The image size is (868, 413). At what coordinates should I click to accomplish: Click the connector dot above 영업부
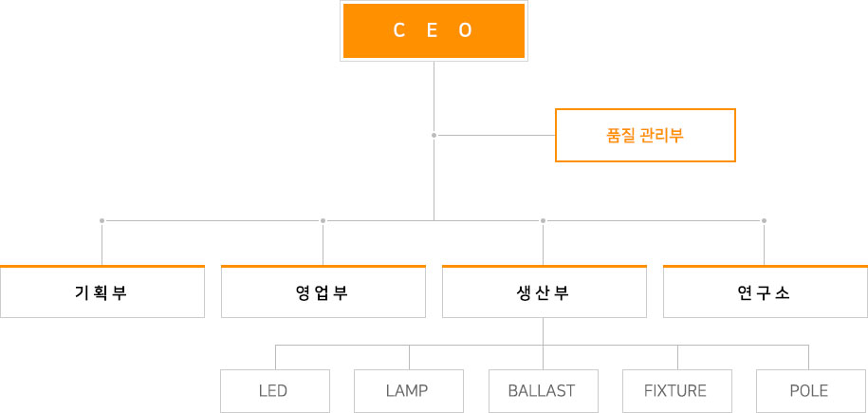(x=323, y=220)
